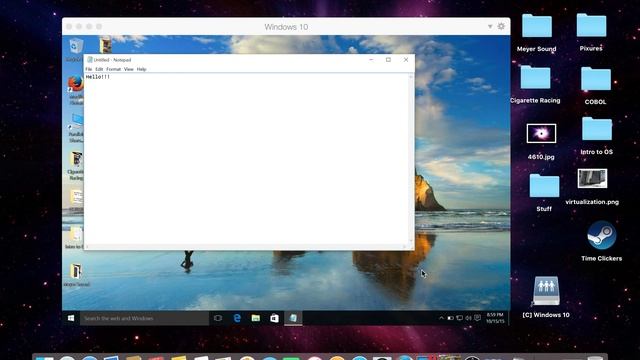The height and width of the screenshot is (360, 640).
Task: Click Notepad vertical scrollbar
Action: (411, 159)
